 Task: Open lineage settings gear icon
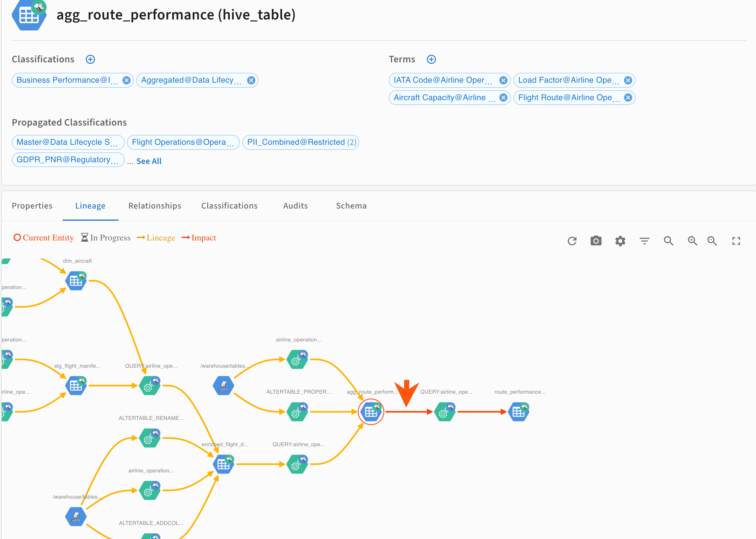pyautogui.click(x=620, y=241)
